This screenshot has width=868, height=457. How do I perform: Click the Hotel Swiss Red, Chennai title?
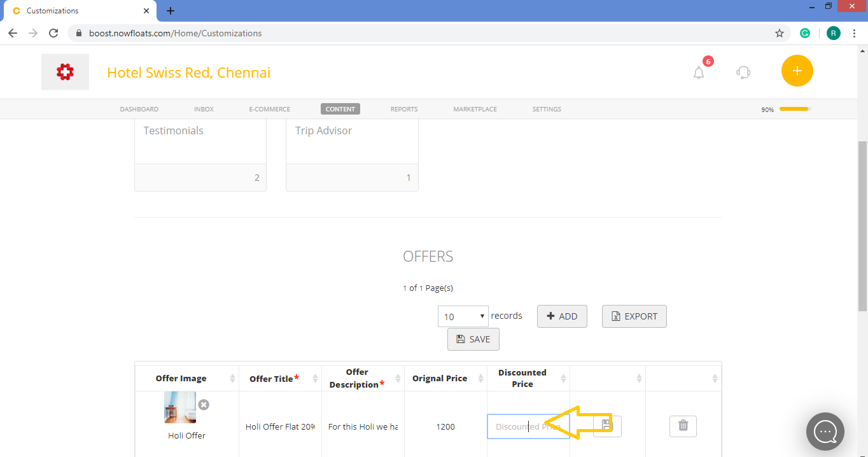click(x=188, y=73)
